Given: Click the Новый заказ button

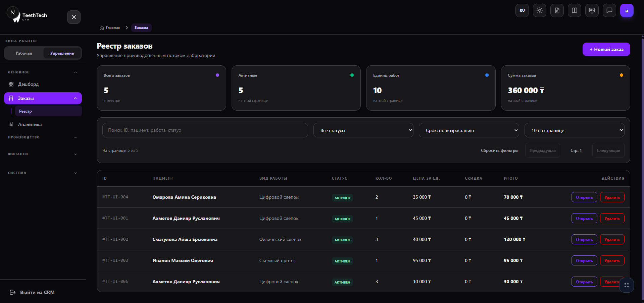Looking at the screenshot, I should pos(606,49).
